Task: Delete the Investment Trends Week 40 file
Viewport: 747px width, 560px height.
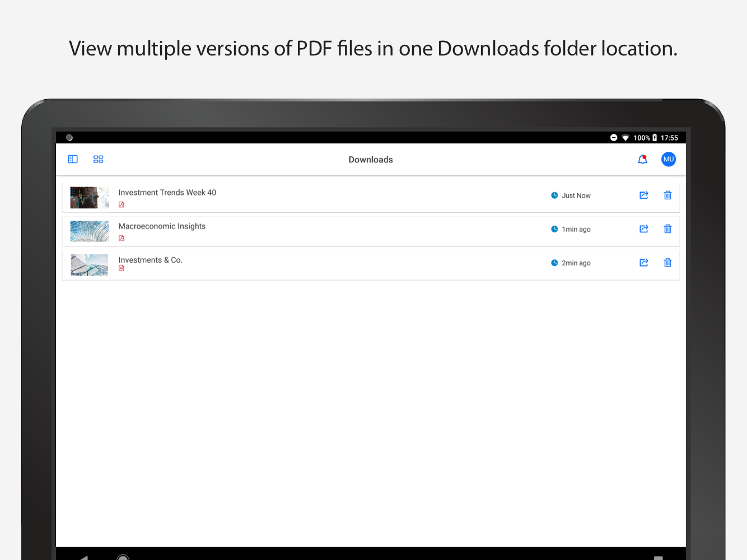Action: 667,195
